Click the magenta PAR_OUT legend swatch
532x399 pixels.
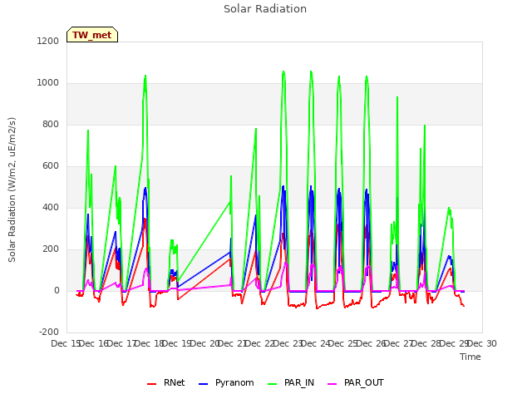[332, 384]
